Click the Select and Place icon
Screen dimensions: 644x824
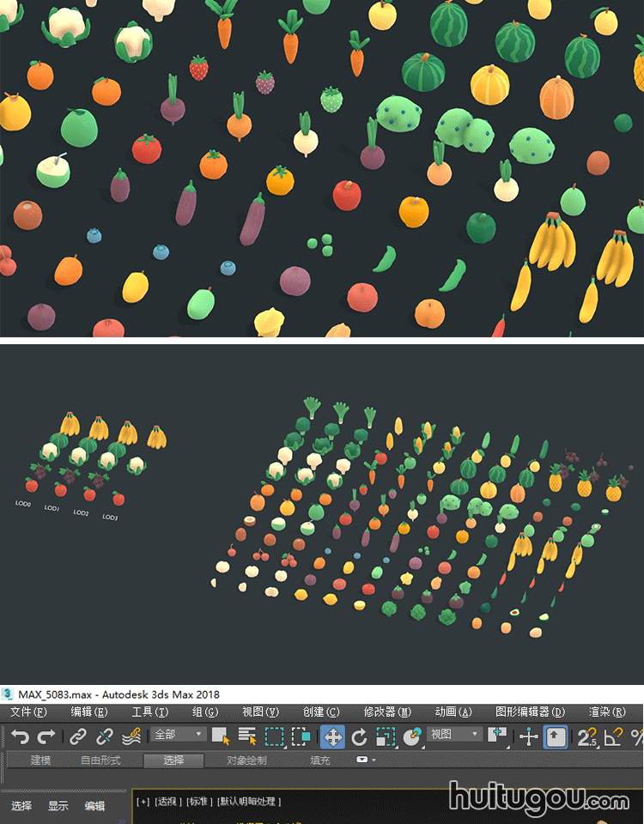(413, 736)
